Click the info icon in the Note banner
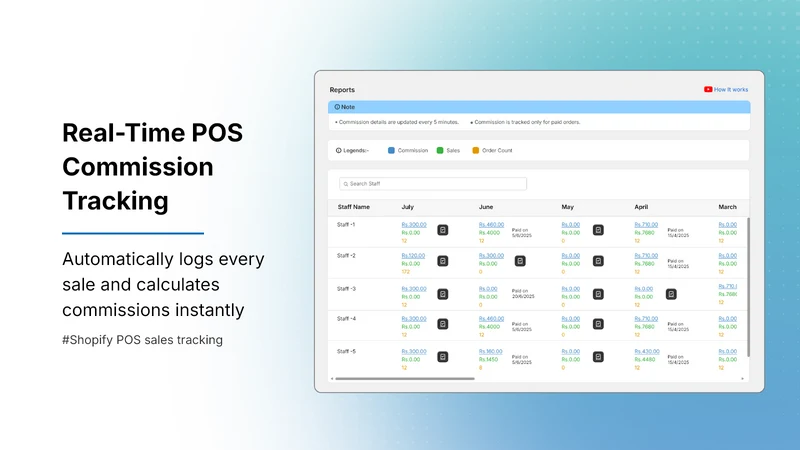800x450 pixels. click(x=337, y=107)
